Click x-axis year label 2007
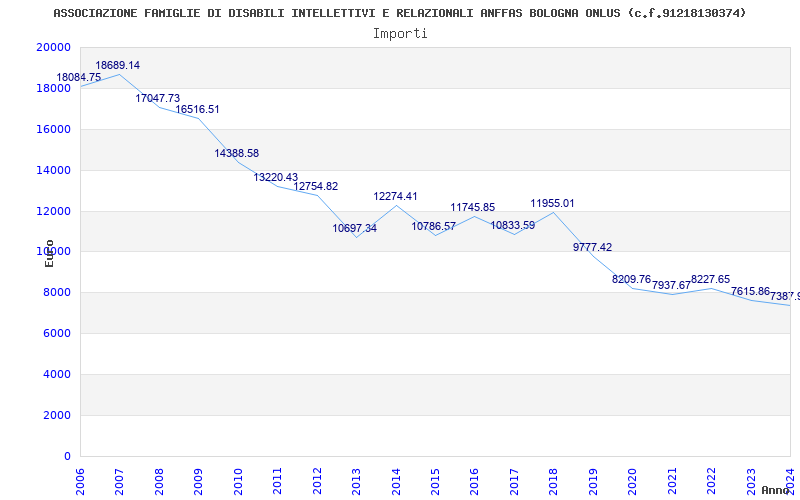This screenshot has width=800, height=500. coord(119,482)
